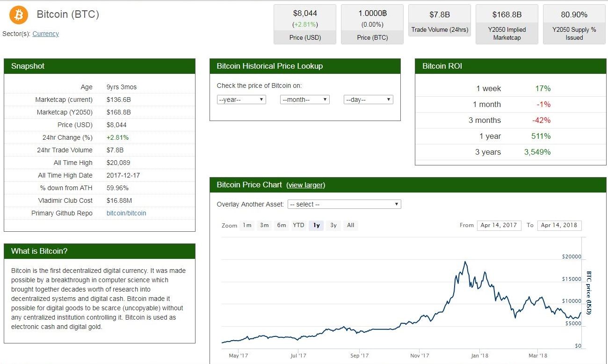Expand the Overlay Another Asset select
The image size is (608, 364).
344,204
